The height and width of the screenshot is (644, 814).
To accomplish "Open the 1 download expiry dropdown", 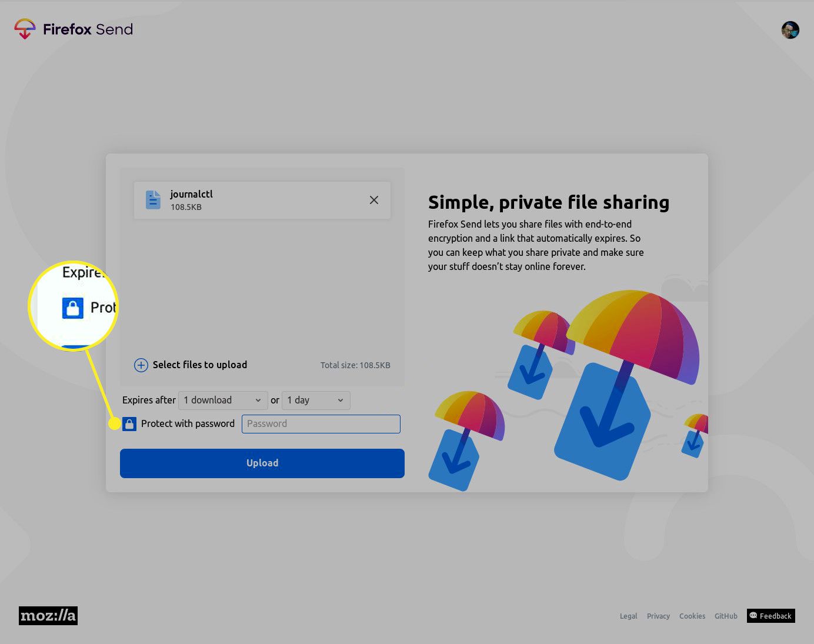I will pos(223,401).
